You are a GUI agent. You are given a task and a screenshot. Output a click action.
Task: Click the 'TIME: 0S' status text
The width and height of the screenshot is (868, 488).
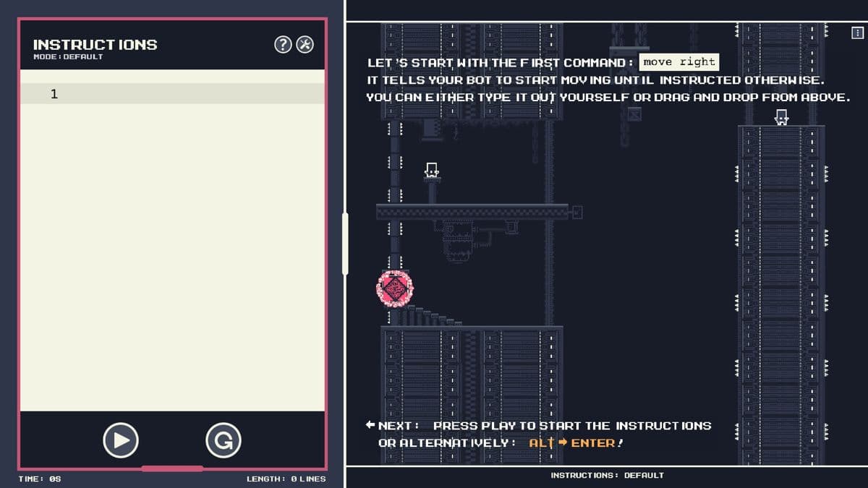(x=40, y=479)
